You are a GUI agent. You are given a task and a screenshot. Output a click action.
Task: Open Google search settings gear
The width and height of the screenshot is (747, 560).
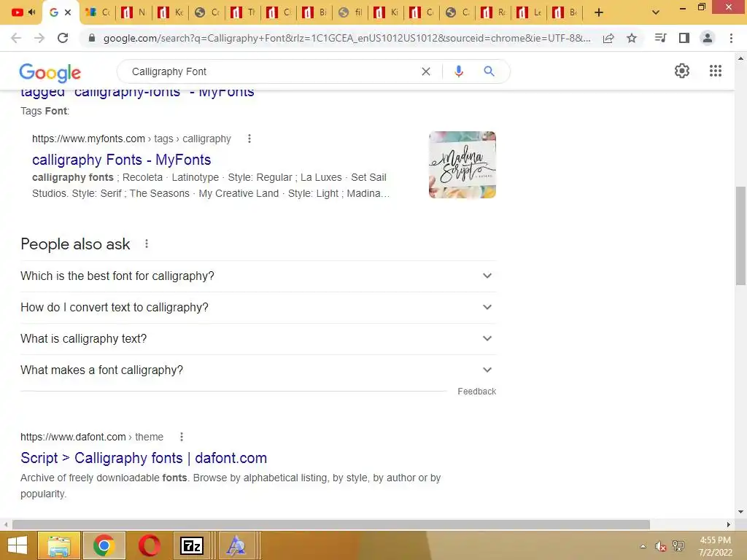click(682, 71)
